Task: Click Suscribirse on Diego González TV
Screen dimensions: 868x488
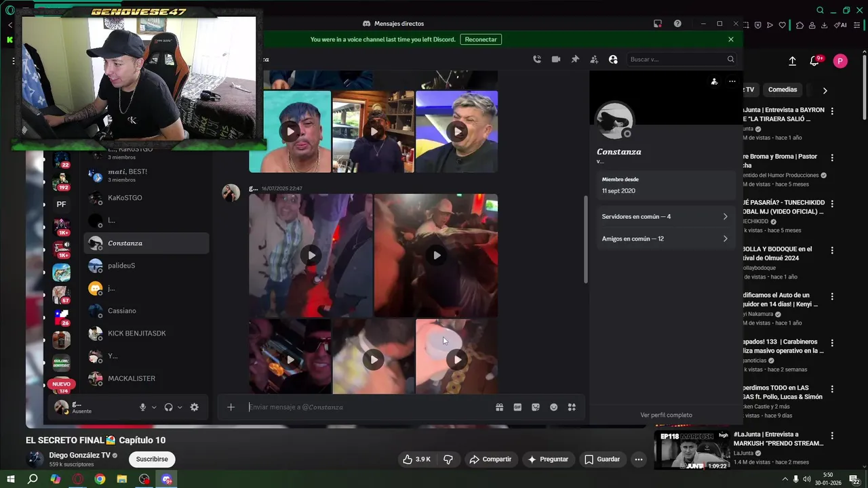Action: pyautogui.click(x=152, y=459)
